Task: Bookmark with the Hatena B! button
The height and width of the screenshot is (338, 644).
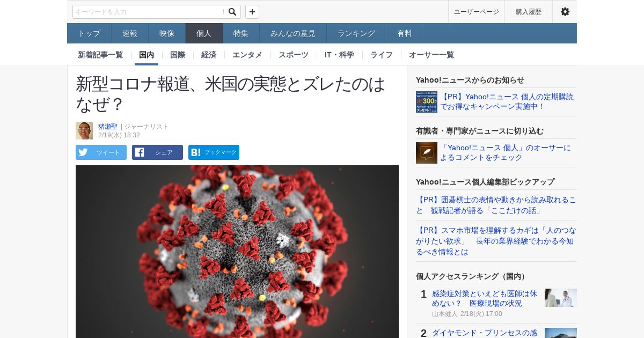Action: [x=214, y=152]
